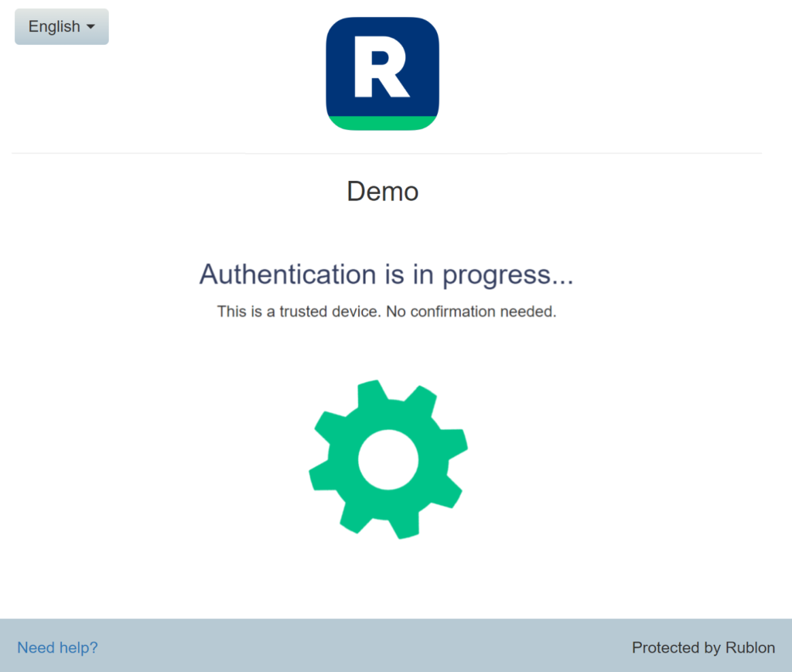This screenshot has height=672, width=792.
Task: Click the green stripe of Rublon logo
Action: coord(382,123)
